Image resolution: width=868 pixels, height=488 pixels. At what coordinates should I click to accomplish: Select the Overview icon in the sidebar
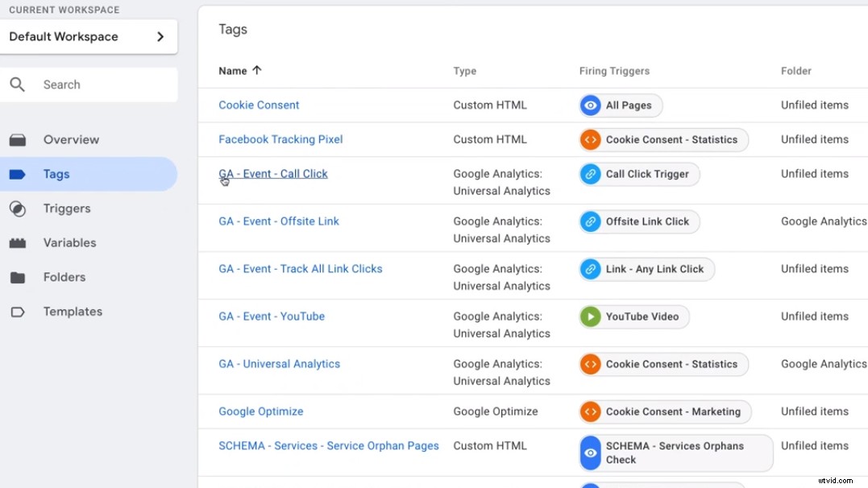[x=19, y=139]
